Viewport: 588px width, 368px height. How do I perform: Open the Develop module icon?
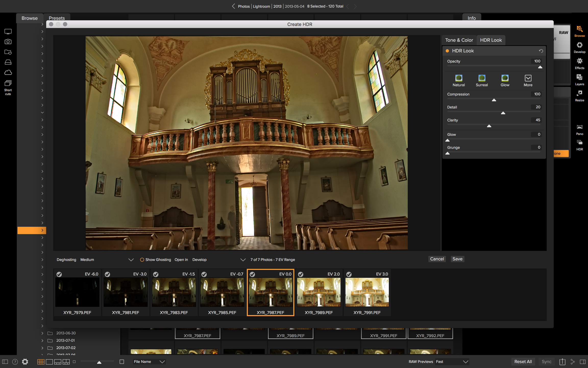tap(579, 45)
